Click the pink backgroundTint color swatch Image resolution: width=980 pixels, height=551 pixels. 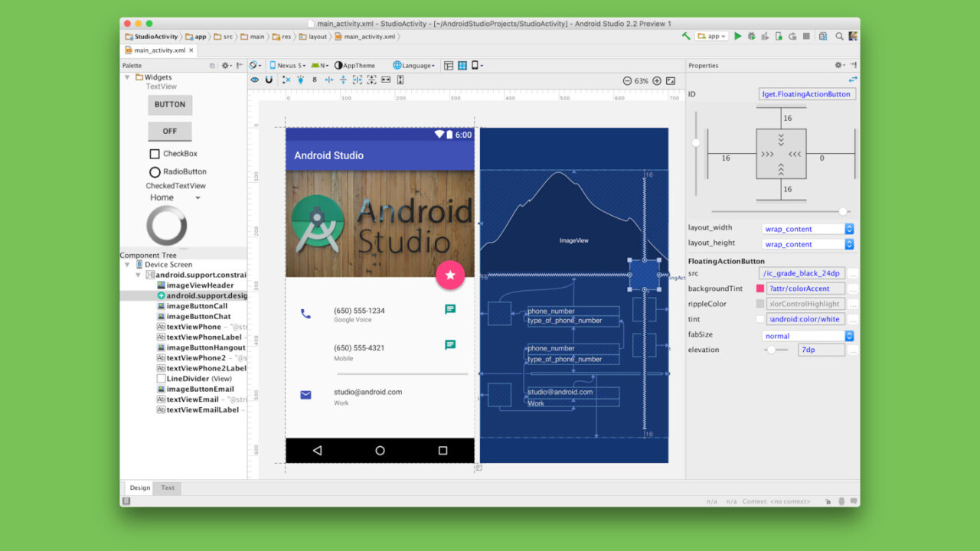point(759,289)
